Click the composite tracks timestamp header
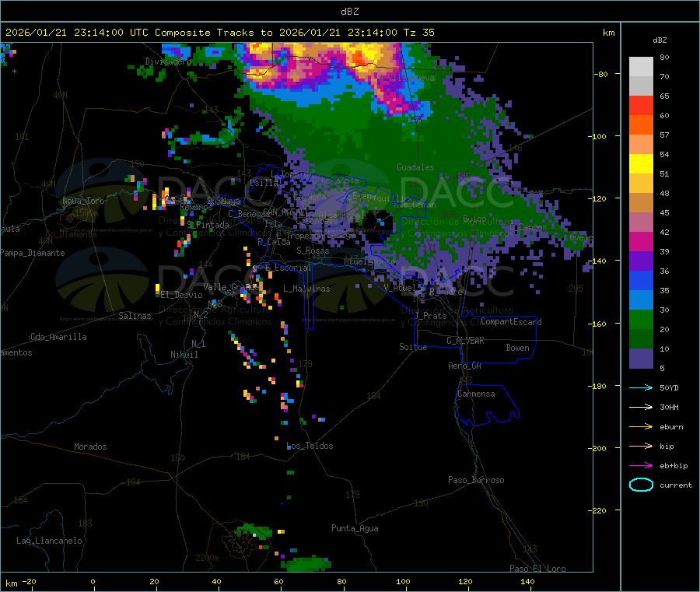 pos(219,32)
